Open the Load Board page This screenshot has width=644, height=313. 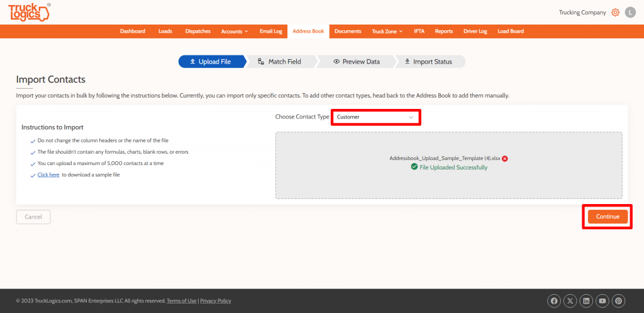click(511, 31)
